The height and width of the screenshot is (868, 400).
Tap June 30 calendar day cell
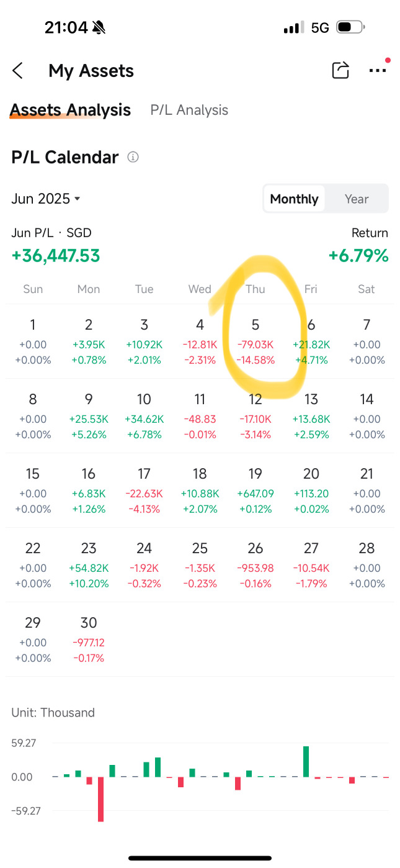89,639
